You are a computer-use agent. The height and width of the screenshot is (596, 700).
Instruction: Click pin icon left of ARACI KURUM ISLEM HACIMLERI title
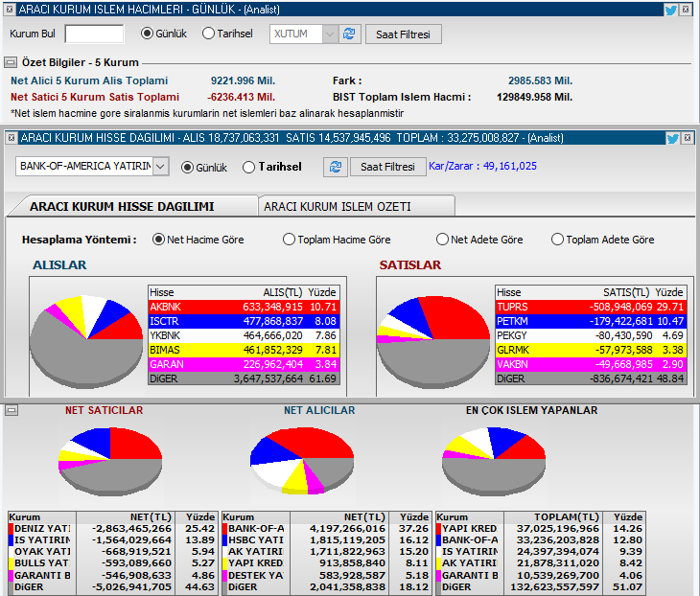coord(10,9)
